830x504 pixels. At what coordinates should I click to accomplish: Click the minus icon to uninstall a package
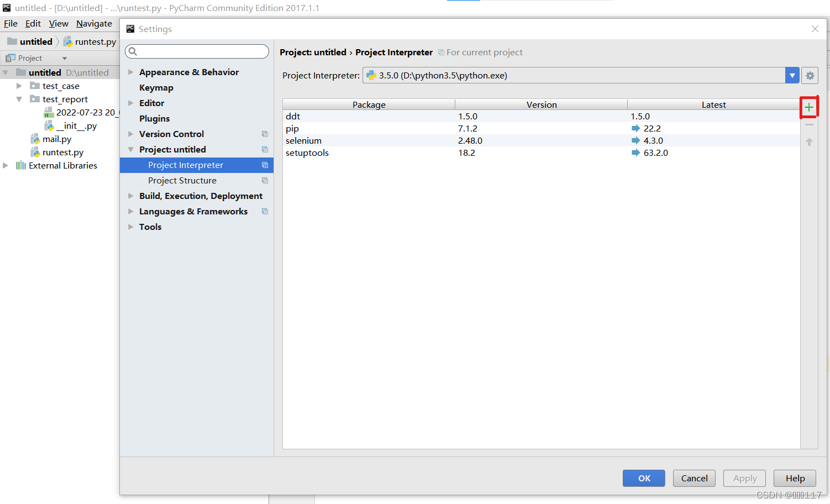point(808,124)
